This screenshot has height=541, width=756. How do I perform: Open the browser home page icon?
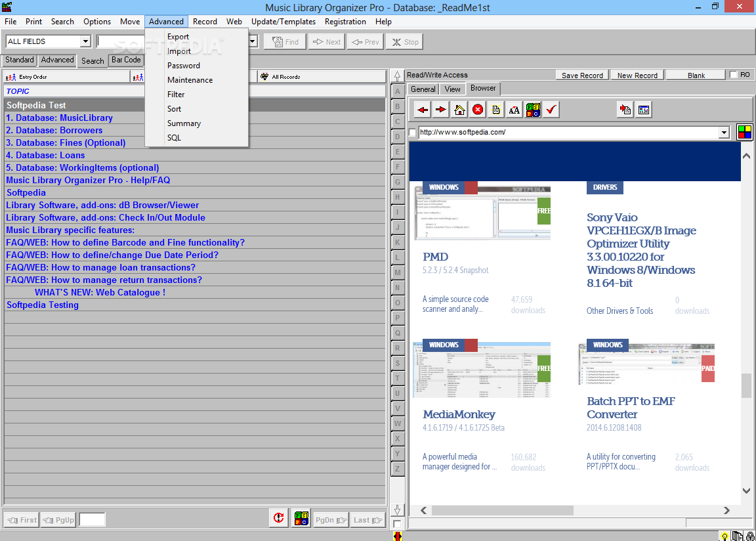[459, 110]
